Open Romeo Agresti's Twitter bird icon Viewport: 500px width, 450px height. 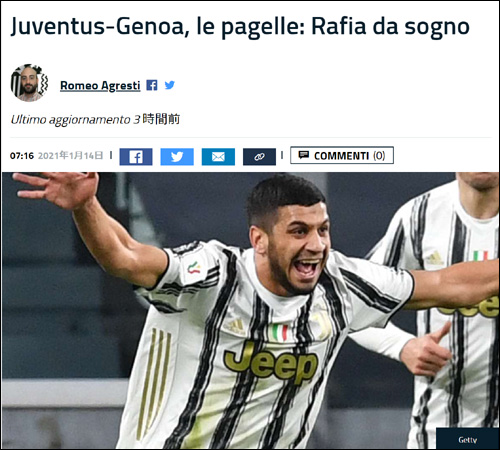170,85
